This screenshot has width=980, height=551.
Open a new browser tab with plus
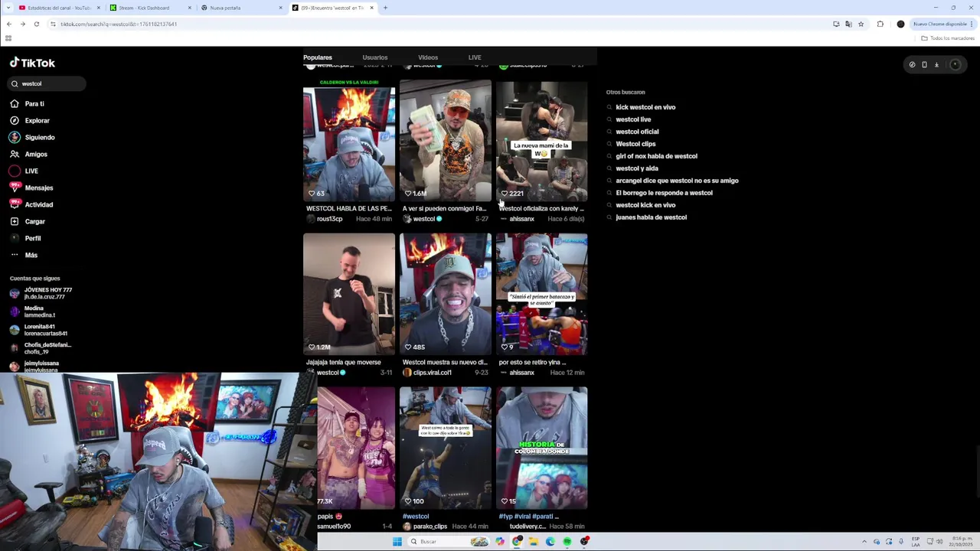[x=385, y=8]
